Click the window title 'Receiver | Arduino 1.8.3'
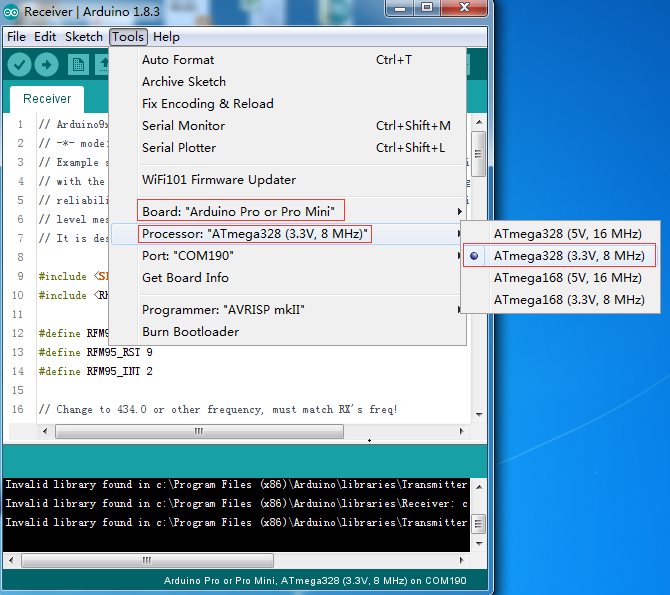Viewport: 670px width, 595px height. point(92,12)
